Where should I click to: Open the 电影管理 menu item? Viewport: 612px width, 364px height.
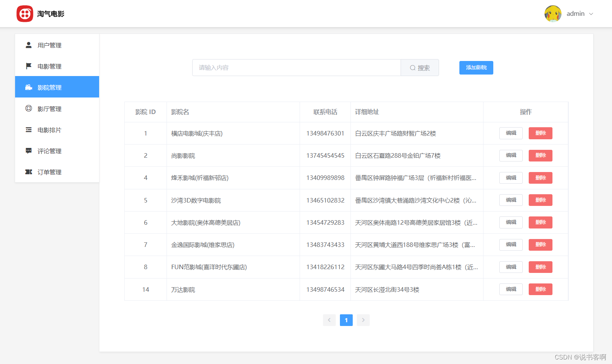[57, 66]
